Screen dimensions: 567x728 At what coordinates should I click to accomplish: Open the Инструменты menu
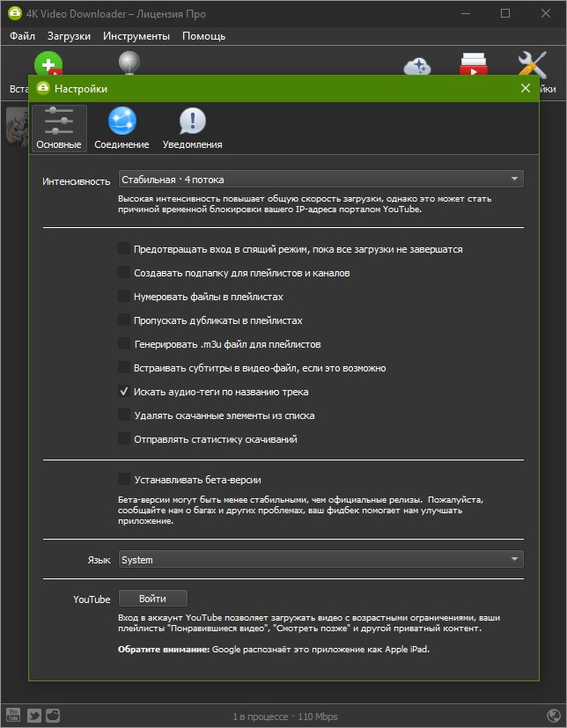click(x=136, y=36)
